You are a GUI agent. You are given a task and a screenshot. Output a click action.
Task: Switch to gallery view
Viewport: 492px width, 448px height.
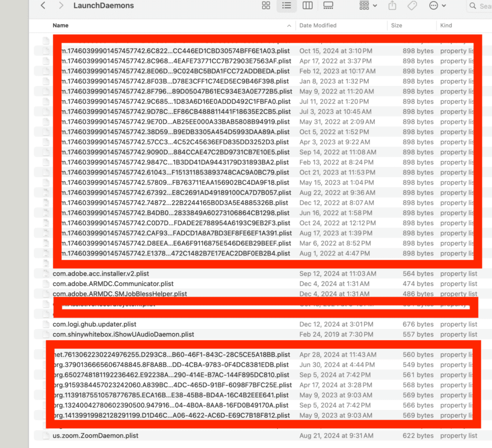click(x=329, y=6)
